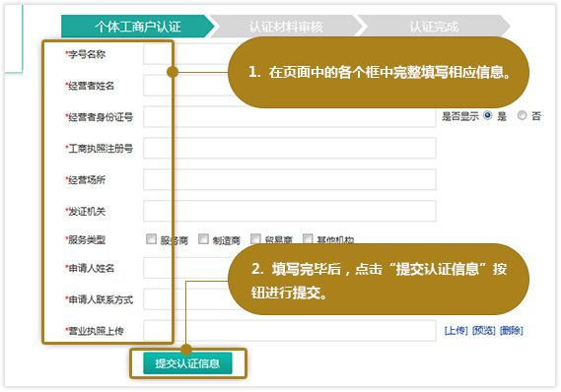Check the 制造商 checkbox
561x392 pixels.
point(203,238)
